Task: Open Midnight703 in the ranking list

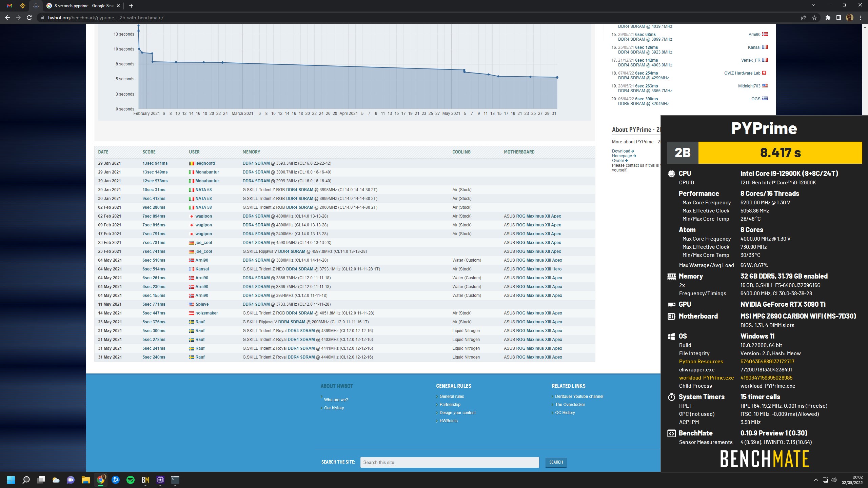Action: [749, 86]
